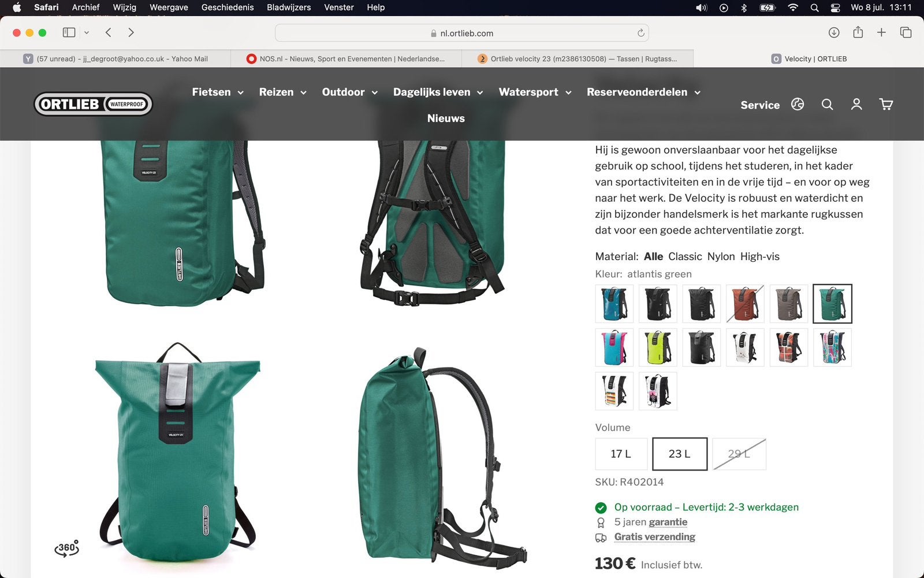Open a new Safari tab
924x578 pixels.
[881, 32]
